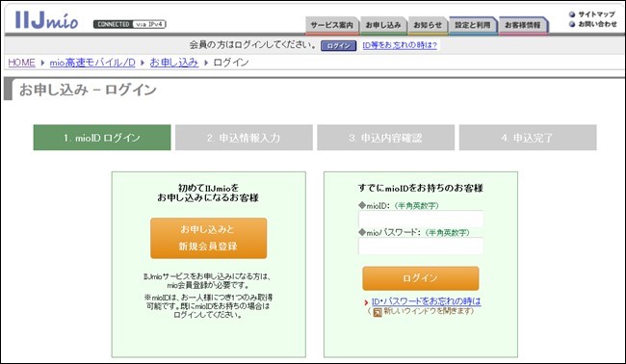Open the お知らせ tab
Image resolution: width=626 pixels, height=364 pixels.
[428, 25]
